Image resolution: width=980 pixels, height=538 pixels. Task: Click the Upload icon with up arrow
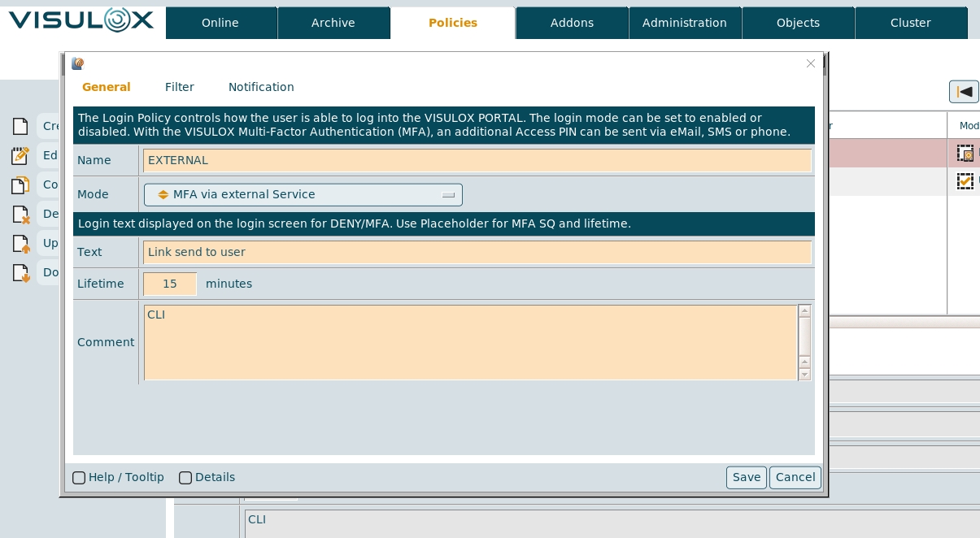tap(20, 243)
